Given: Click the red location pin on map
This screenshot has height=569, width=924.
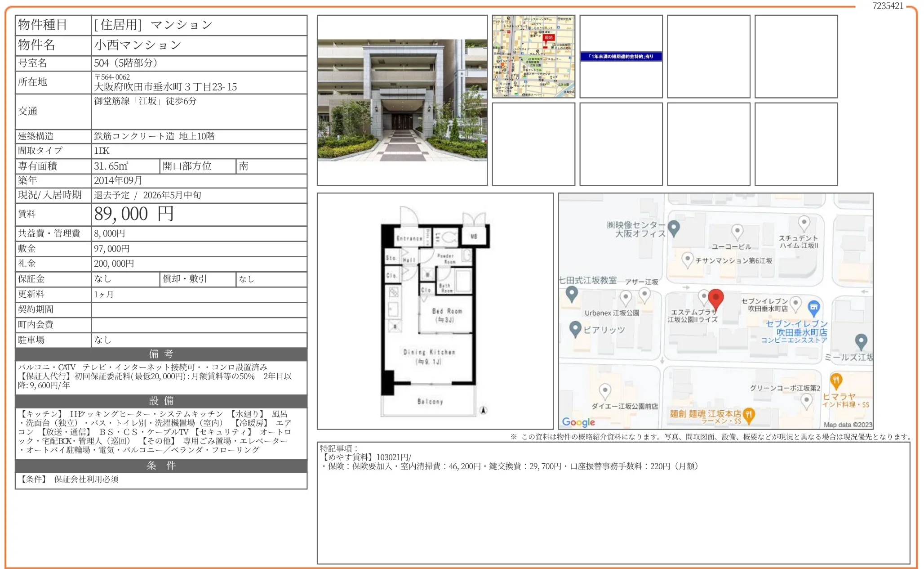Looking at the screenshot, I should pos(715,298).
